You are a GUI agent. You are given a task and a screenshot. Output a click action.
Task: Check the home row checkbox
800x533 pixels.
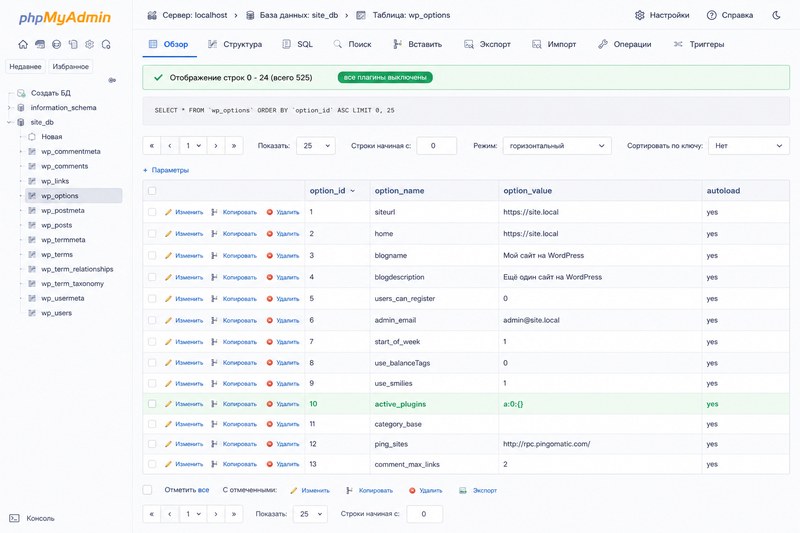(152, 234)
